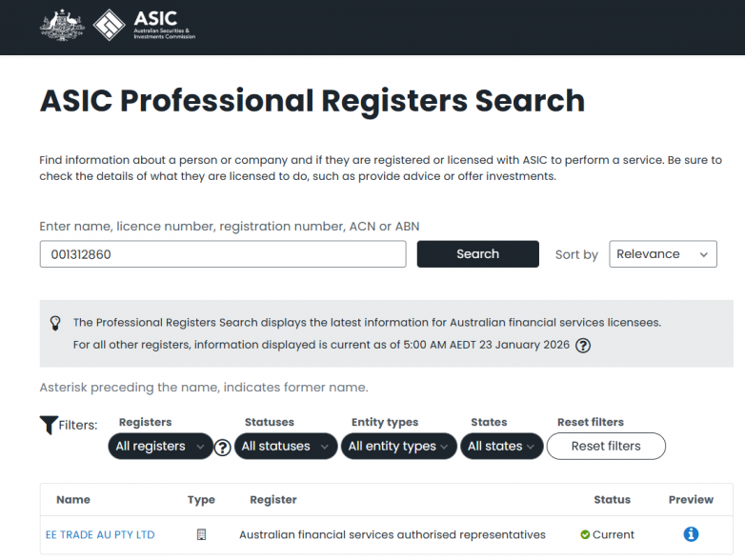
Task: Focus the search field containing 001312860
Action: point(223,254)
